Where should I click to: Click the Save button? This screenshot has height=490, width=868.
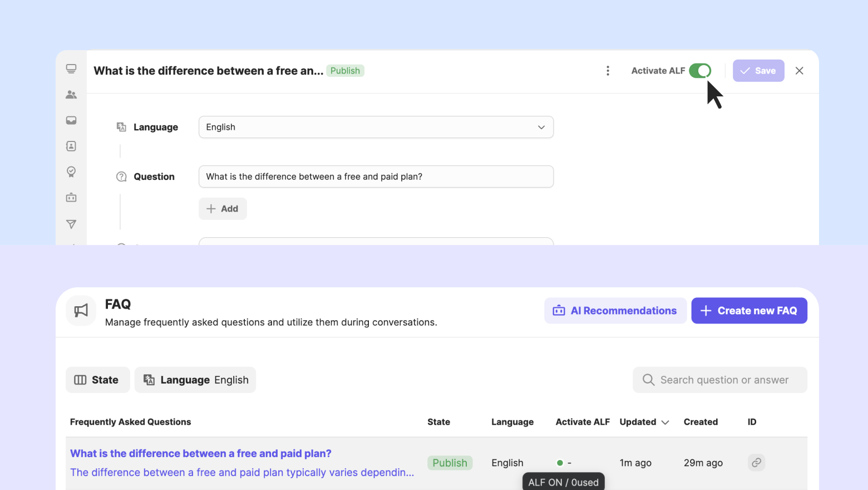(758, 71)
